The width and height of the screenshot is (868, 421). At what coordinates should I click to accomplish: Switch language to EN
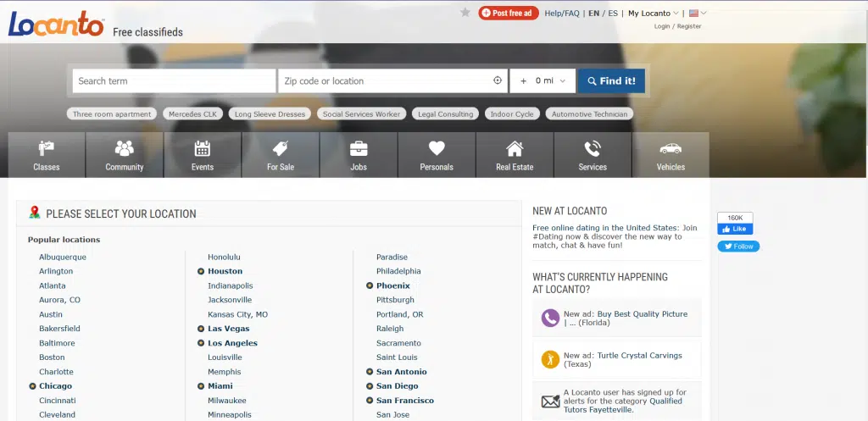click(593, 14)
